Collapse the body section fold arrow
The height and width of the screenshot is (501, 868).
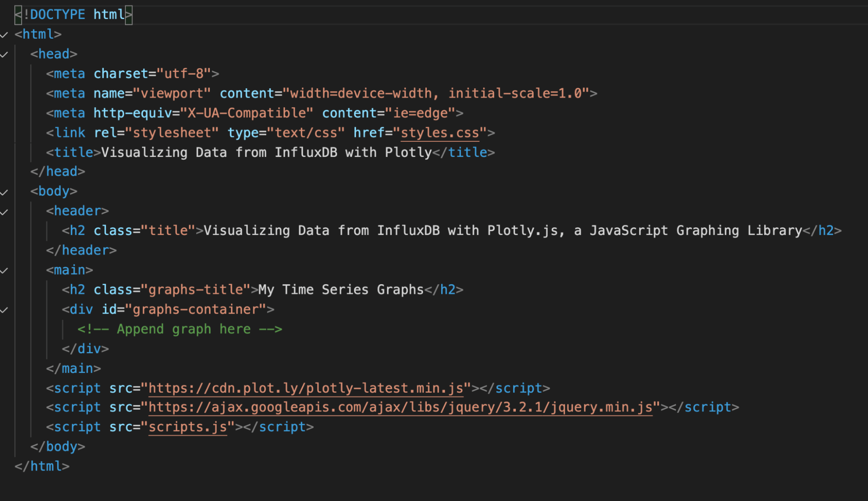point(4,191)
